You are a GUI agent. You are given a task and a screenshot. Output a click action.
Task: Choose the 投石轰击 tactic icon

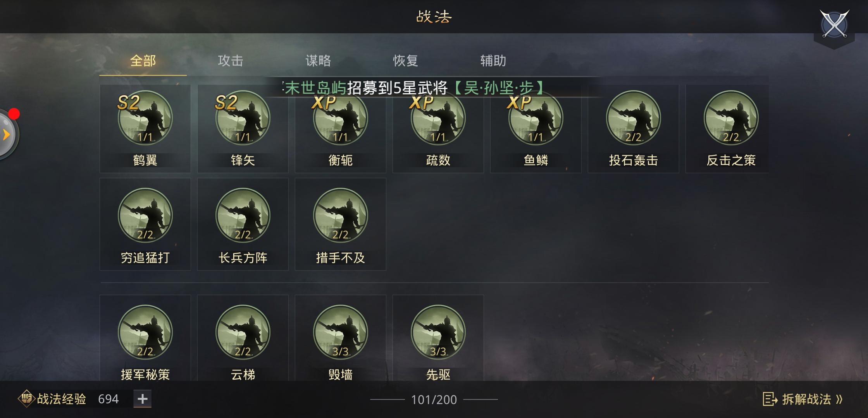pos(633,118)
